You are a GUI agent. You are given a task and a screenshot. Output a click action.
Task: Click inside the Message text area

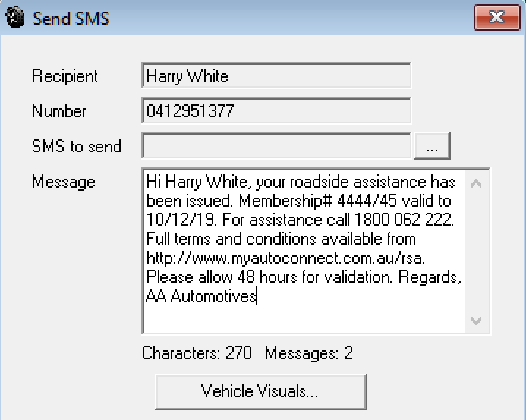(x=305, y=251)
